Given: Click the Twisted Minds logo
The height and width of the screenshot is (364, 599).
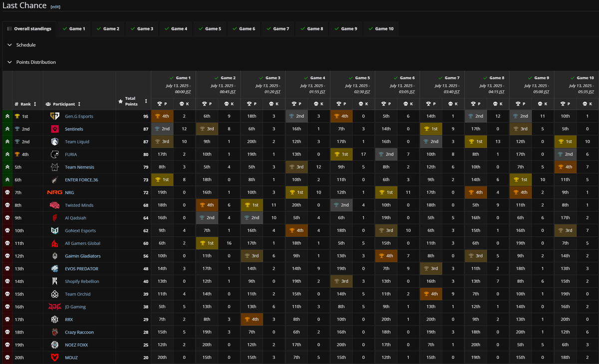Looking at the screenshot, I should click(54, 205).
